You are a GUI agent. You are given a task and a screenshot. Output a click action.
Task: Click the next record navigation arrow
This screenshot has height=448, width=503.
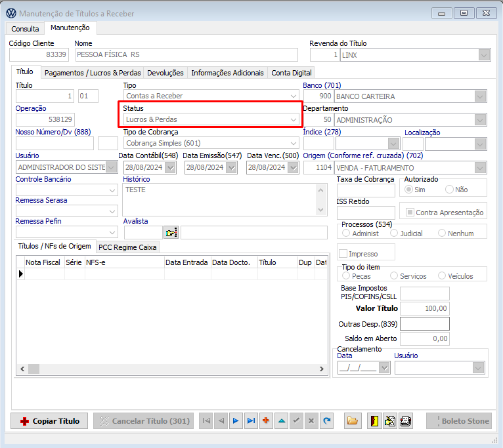[236, 421]
